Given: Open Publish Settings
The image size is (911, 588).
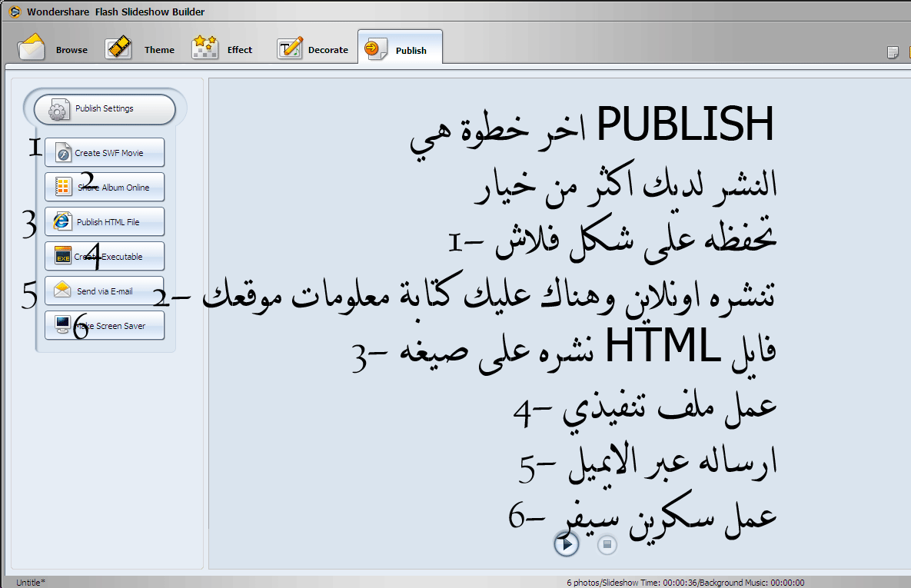Looking at the screenshot, I should [105, 109].
